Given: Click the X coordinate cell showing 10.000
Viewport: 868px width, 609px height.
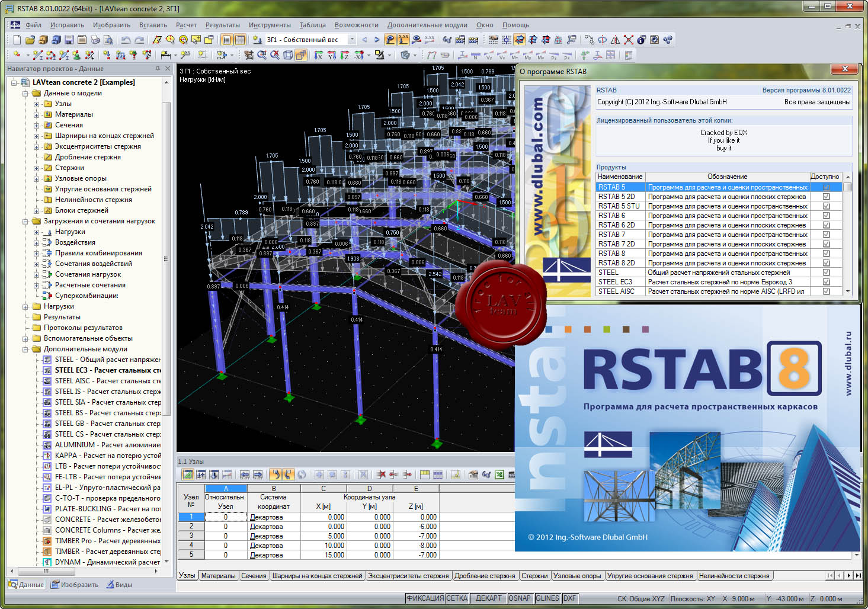Looking at the screenshot, I should point(324,546).
